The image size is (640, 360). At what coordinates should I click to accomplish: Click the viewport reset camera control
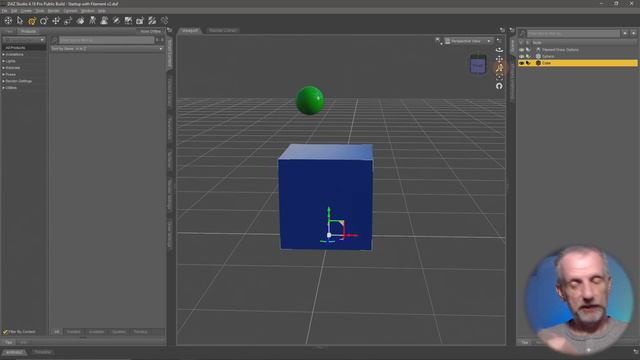[x=499, y=86]
